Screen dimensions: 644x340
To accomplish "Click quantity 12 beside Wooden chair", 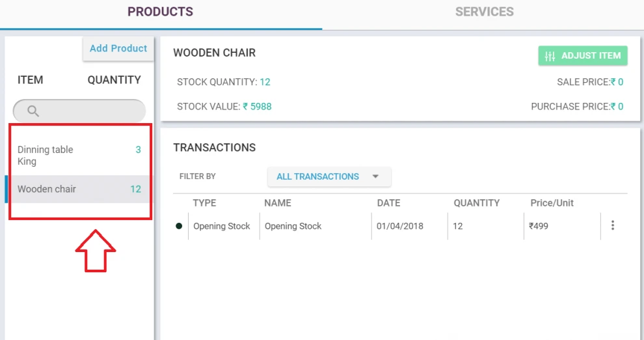I will (135, 189).
